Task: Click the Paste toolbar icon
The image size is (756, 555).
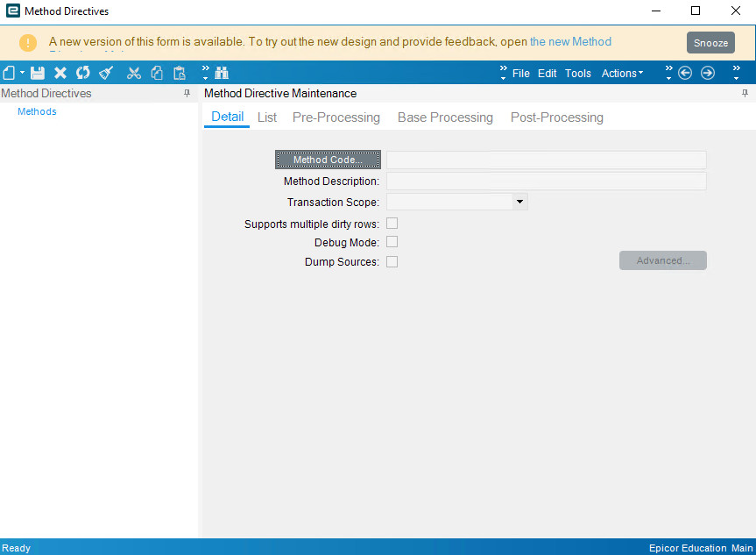Action: (180, 73)
